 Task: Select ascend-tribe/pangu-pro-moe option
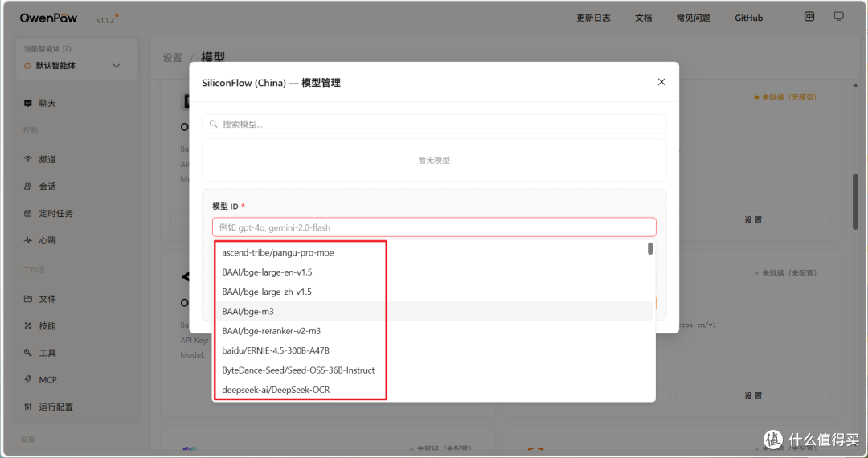click(433, 253)
